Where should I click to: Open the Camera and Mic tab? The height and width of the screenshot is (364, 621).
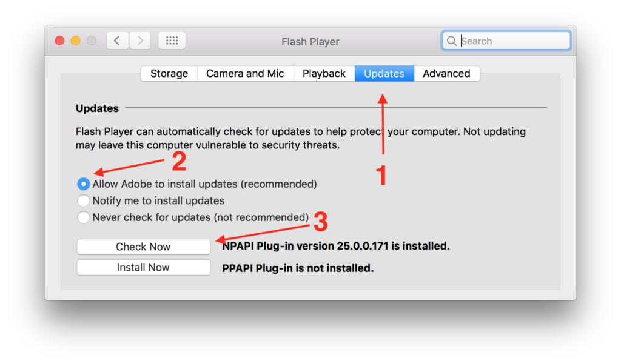(x=245, y=74)
